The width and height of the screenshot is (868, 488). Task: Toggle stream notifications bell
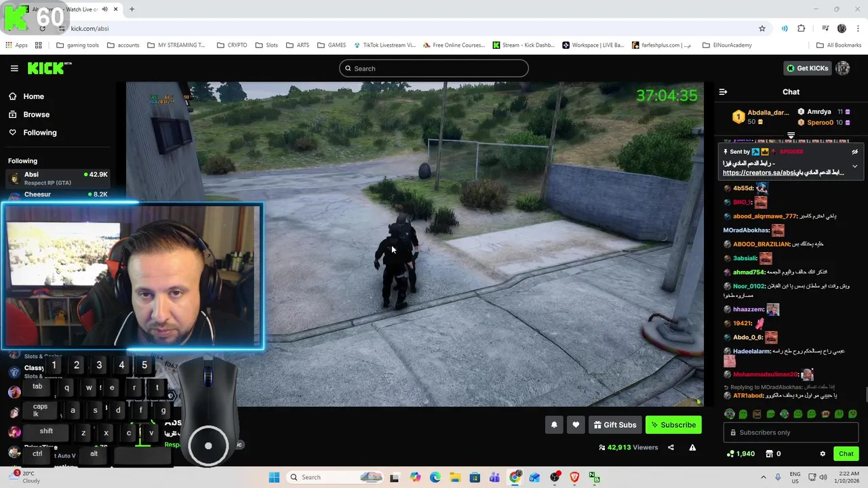coord(554,425)
